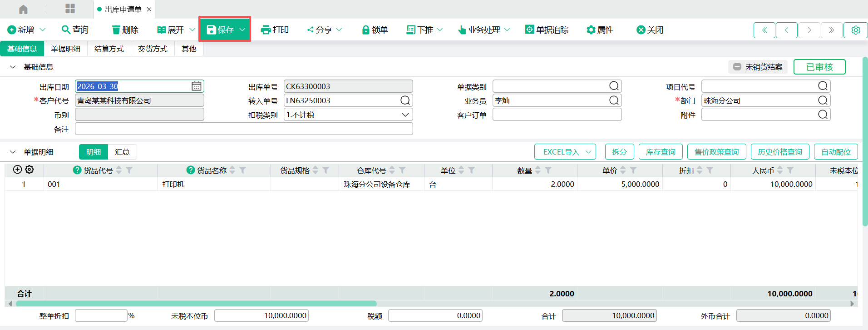868x330 pixels.
Task: Select the 明细 view toggle
Action: point(94,152)
